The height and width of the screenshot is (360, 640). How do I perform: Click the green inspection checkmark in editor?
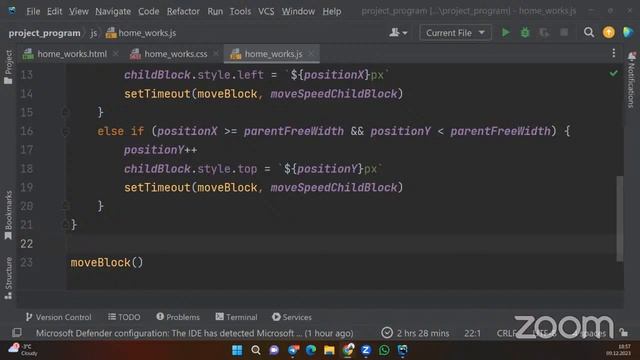(x=613, y=73)
